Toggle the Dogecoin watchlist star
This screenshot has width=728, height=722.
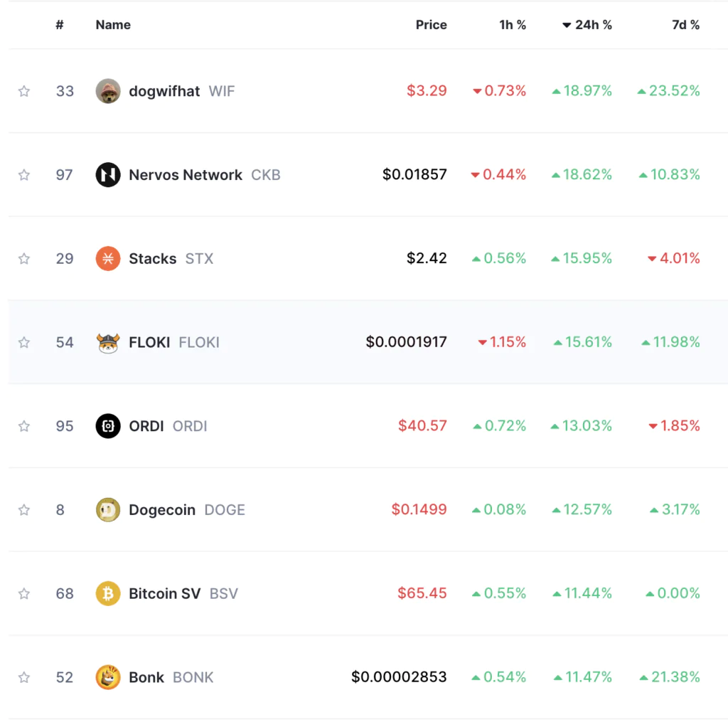point(24,510)
